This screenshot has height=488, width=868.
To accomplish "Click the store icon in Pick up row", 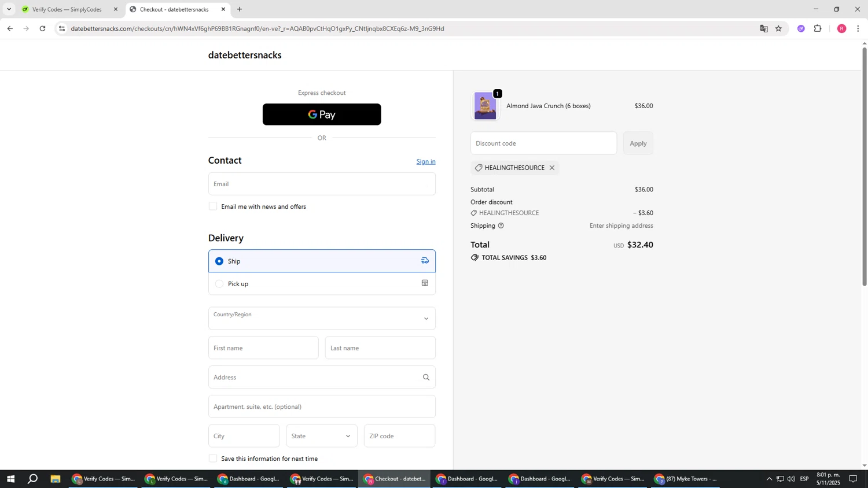I will pos(425,283).
